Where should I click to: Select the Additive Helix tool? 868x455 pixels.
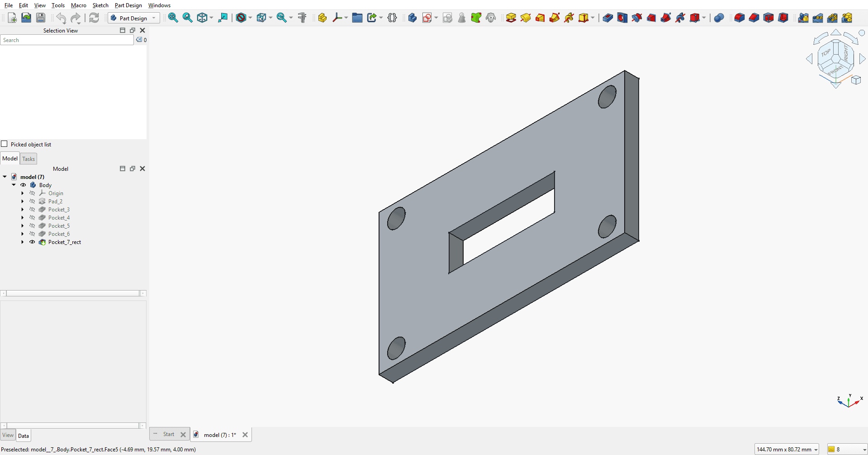pyautogui.click(x=569, y=18)
